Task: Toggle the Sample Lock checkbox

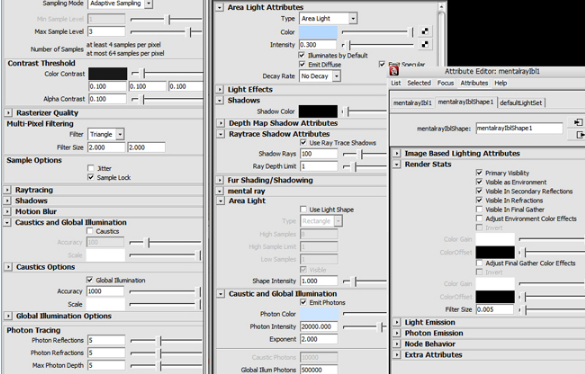Action: click(x=91, y=177)
